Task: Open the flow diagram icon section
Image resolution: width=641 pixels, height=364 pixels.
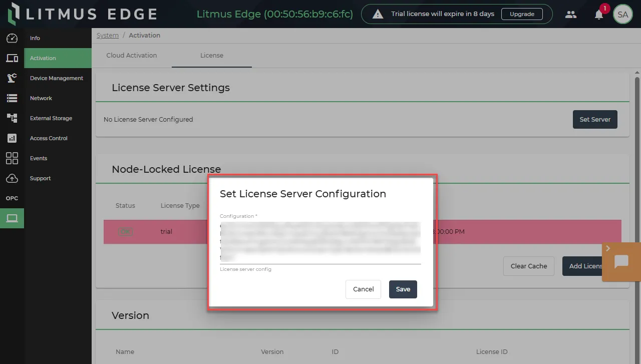Action: (12, 118)
